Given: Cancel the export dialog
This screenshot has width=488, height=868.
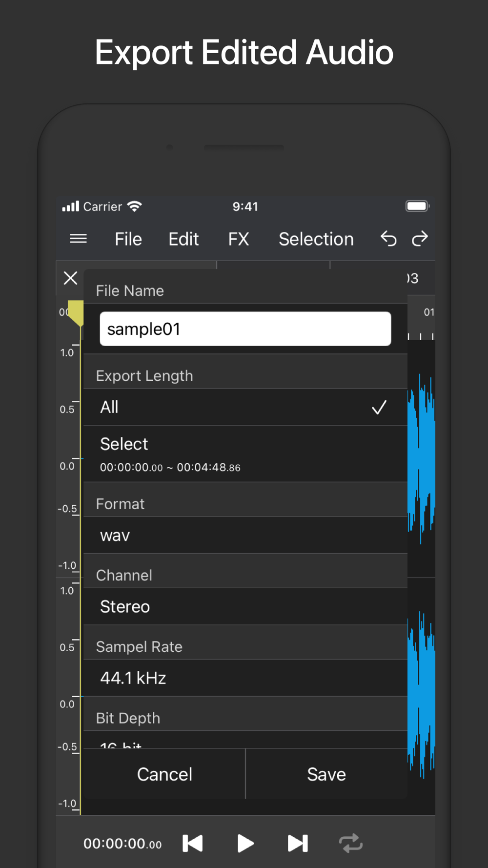Looking at the screenshot, I should pyautogui.click(x=164, y=774).
